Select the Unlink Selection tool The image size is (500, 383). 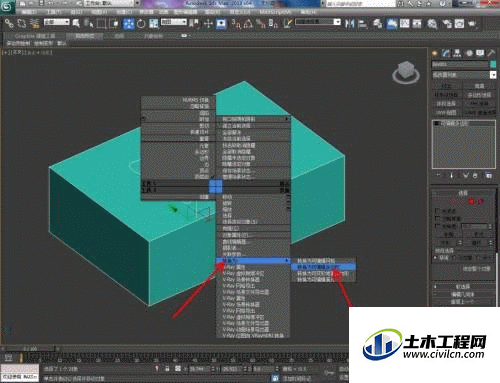point(22,24)
